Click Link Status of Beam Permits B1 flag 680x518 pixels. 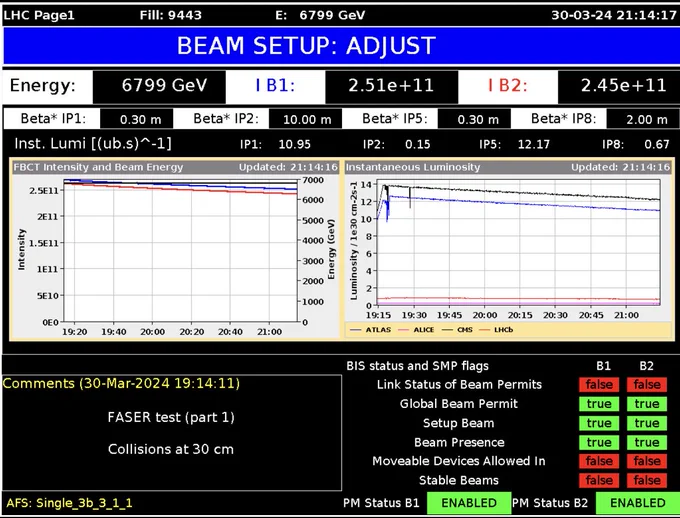click(x=599, y=385)
